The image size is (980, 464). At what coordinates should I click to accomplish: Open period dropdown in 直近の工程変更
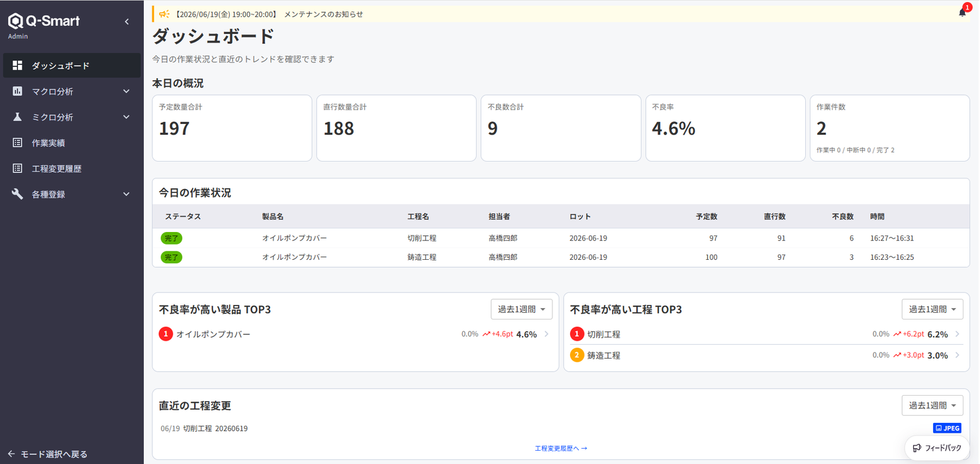point(932,406)
